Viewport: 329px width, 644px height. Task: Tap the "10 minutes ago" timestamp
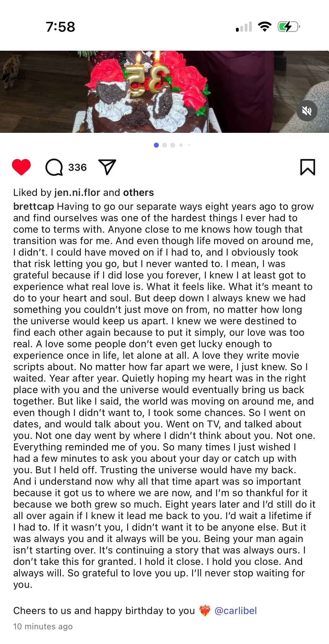[x=43, y=627]
